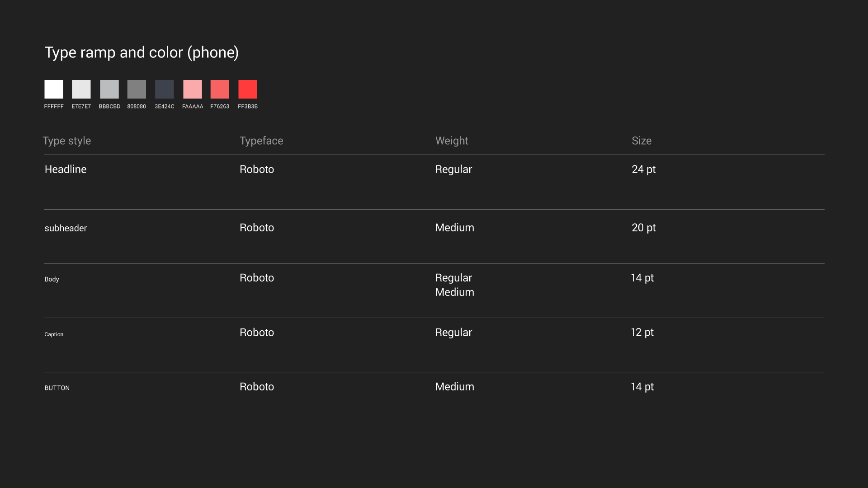Image resolution: width=868 pixels, height=488 pixels.
Task: Click the Type style column header
Action: point(67,141)
